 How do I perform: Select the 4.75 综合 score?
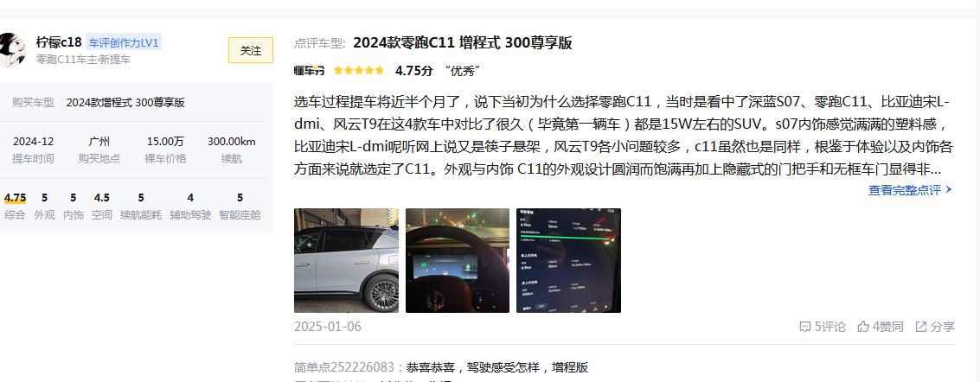point(15,206)
